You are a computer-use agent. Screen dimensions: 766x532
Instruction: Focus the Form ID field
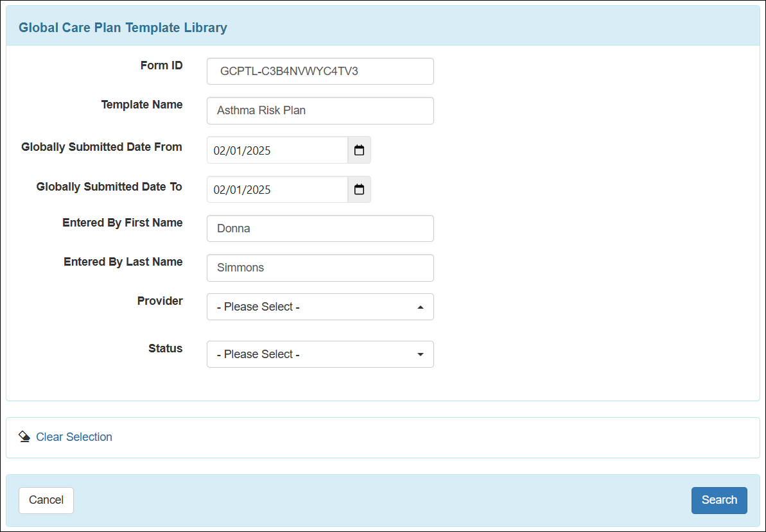click(x=320, y=71)
